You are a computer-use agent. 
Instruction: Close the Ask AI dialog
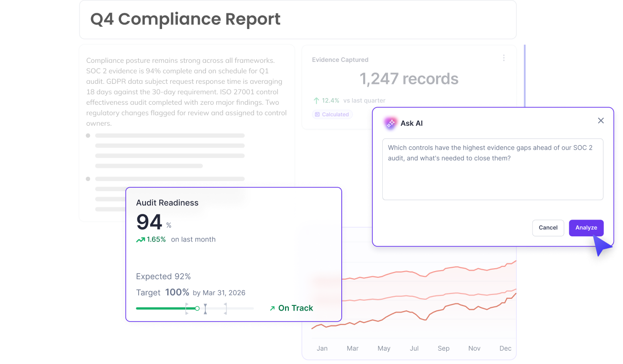coord(601,121)
